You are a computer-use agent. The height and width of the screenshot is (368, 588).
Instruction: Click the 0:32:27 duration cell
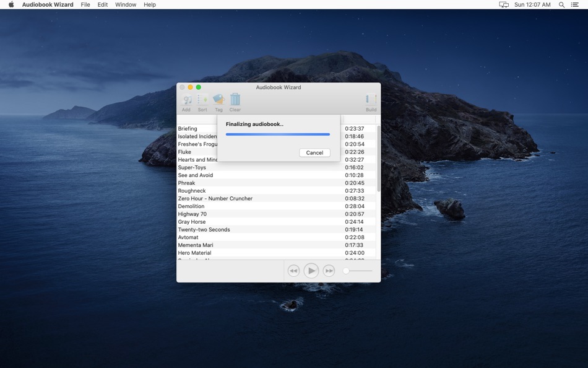[x=355, y=160]
